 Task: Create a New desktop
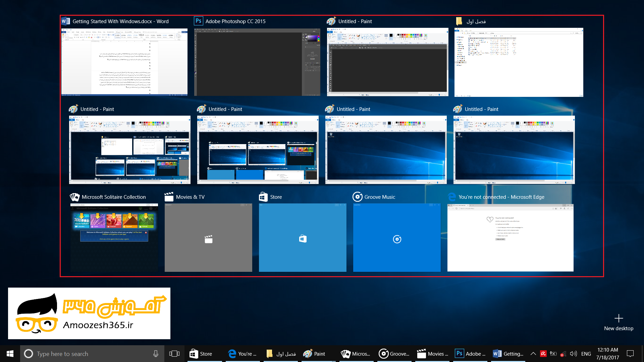coord(619,322)
